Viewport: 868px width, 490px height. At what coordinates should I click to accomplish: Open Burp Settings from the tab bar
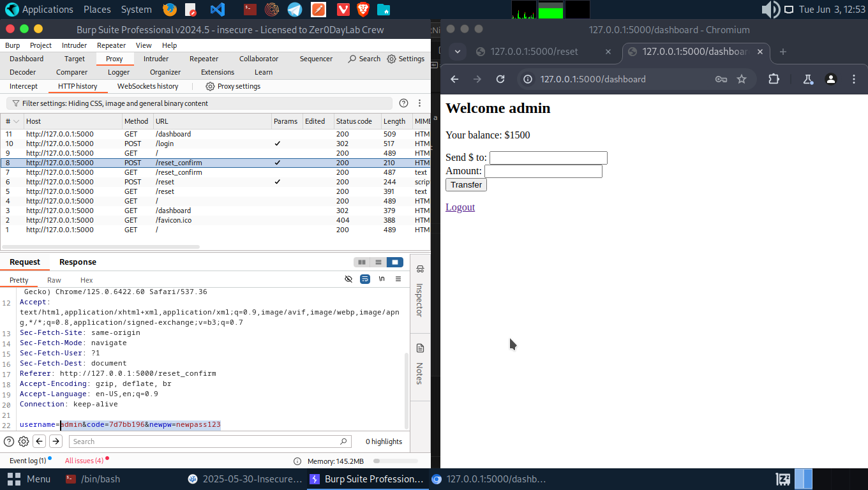405,59
